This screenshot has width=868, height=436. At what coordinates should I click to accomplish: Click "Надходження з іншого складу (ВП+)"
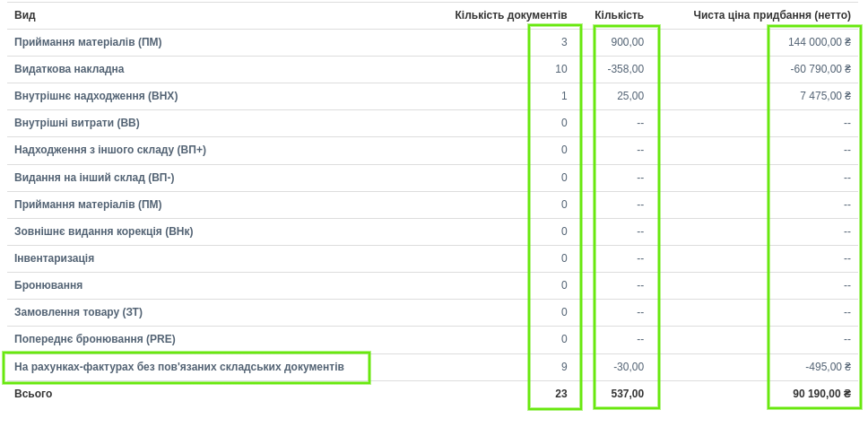click(x=110, y=150)
